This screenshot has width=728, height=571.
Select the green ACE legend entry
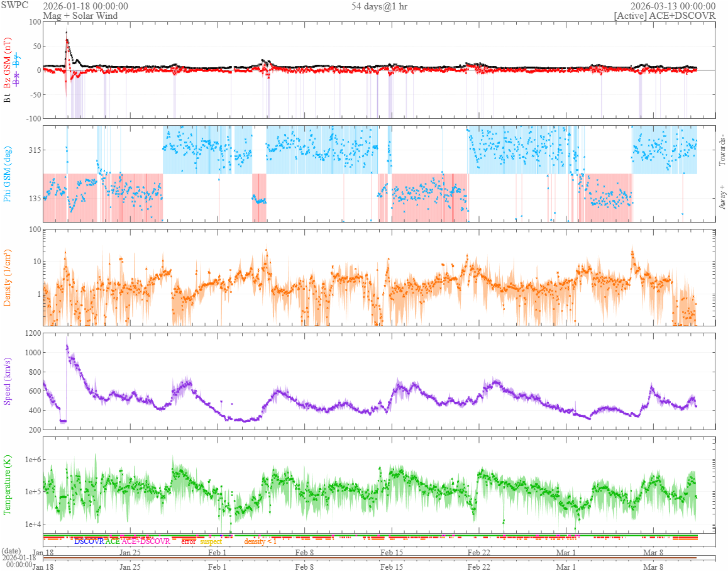tap(113, 541)
